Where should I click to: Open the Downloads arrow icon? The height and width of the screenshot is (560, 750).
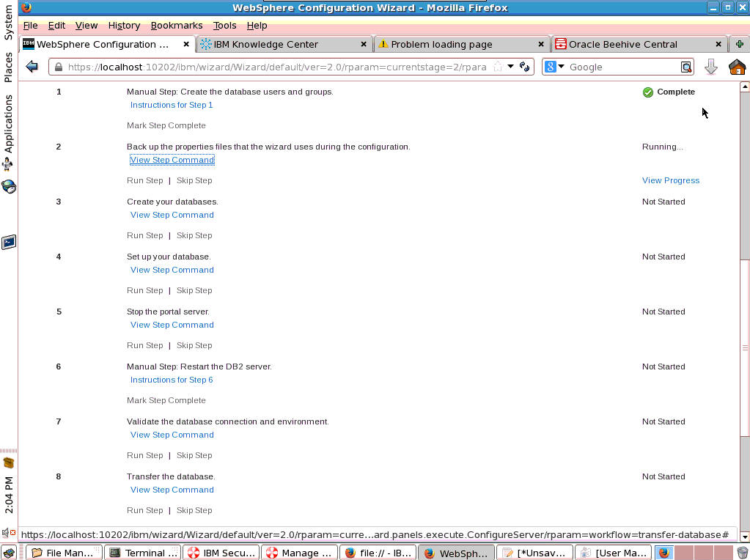pos(711,67)
